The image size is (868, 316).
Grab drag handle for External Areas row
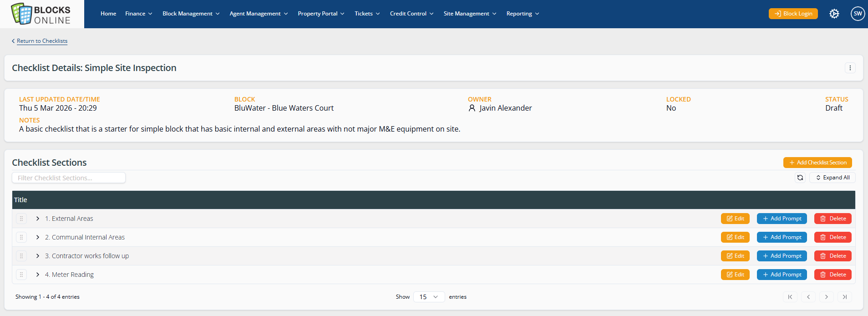click(21, 219)
